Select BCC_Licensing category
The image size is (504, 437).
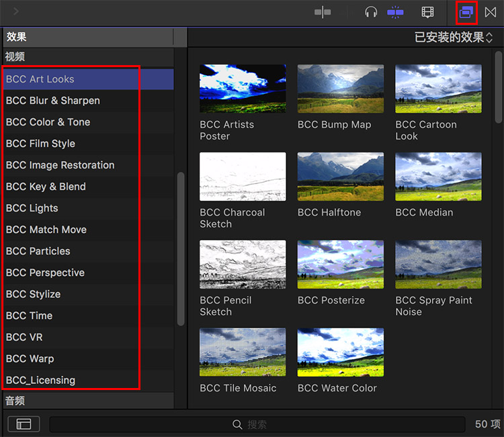tap(89, 380)
